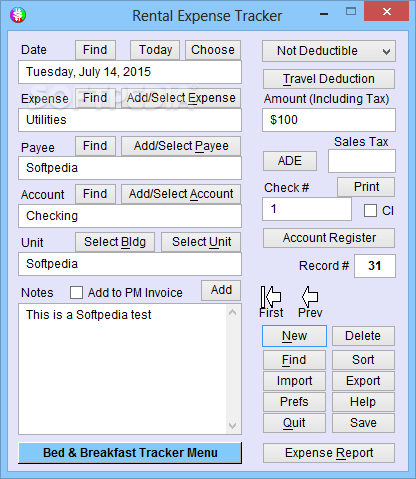416x479 pixels.
Task: Click the date field showing Tuesday, July 14, 2015
Action: 130,72
